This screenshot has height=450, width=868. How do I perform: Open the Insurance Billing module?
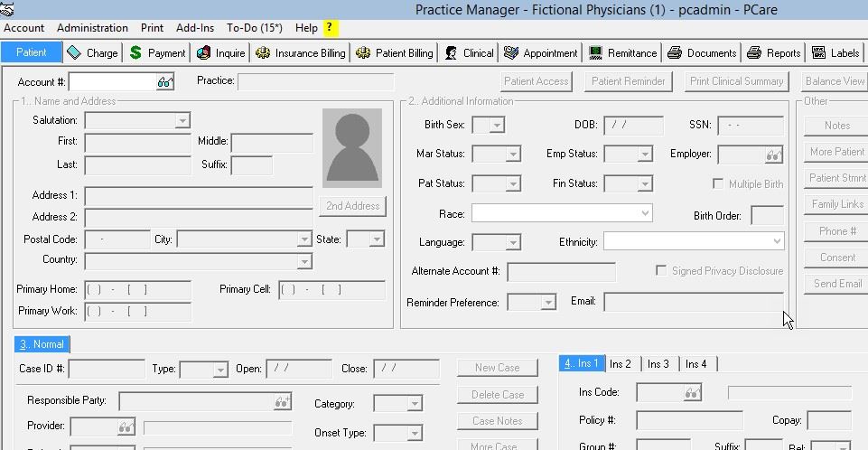click(x=301, y=53)
